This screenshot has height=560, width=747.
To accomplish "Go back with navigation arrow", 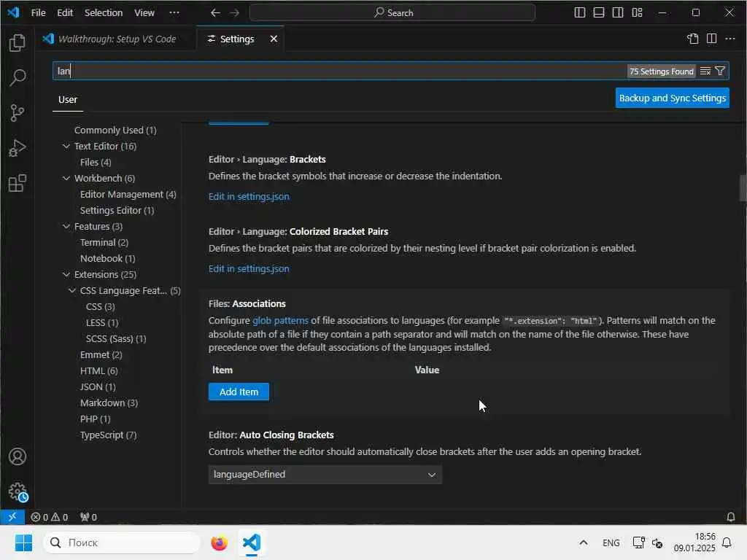I will point(215,13).
